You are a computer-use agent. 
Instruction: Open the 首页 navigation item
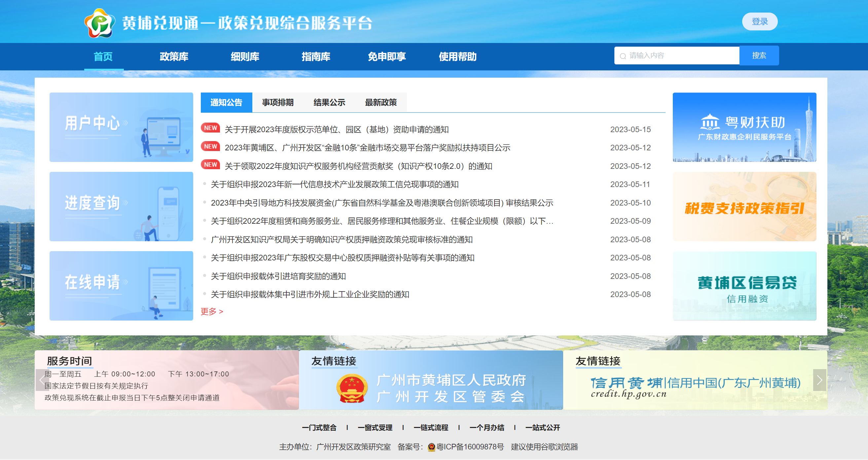[103, 56]
